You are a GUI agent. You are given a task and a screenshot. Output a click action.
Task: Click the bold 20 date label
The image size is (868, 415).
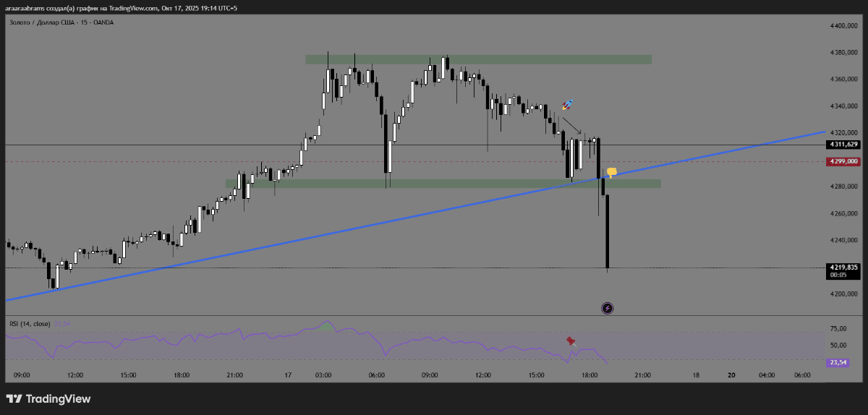tap(731, 375)
